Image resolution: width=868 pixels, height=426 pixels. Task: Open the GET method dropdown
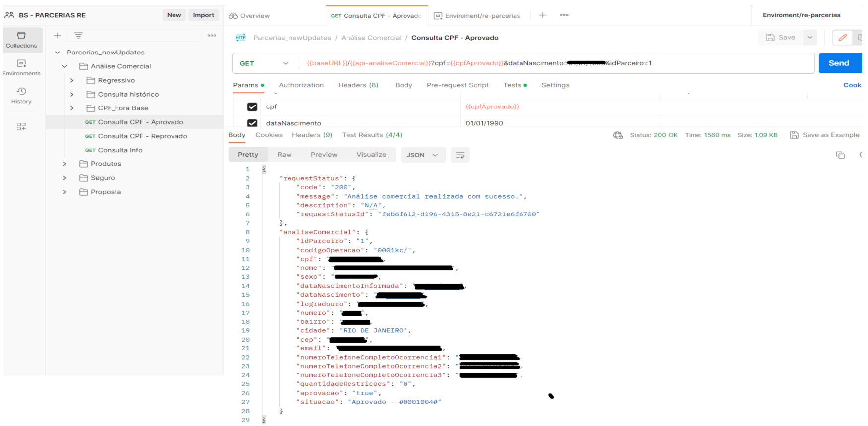click(x=264, y=63)
